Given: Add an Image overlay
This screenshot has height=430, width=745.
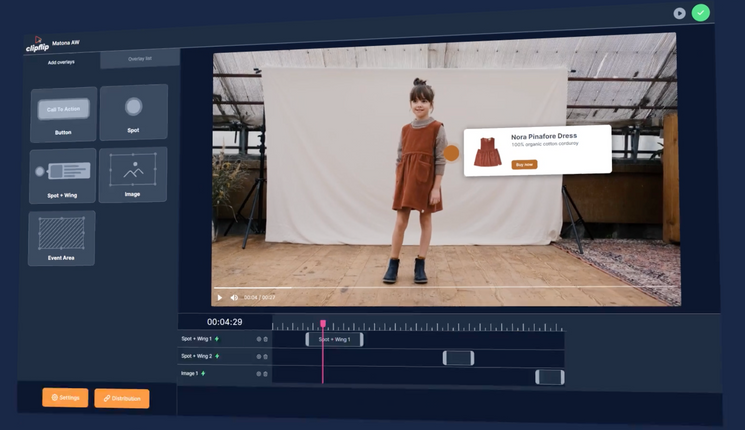Looking at the screenshot, I should tap(132, 175).
